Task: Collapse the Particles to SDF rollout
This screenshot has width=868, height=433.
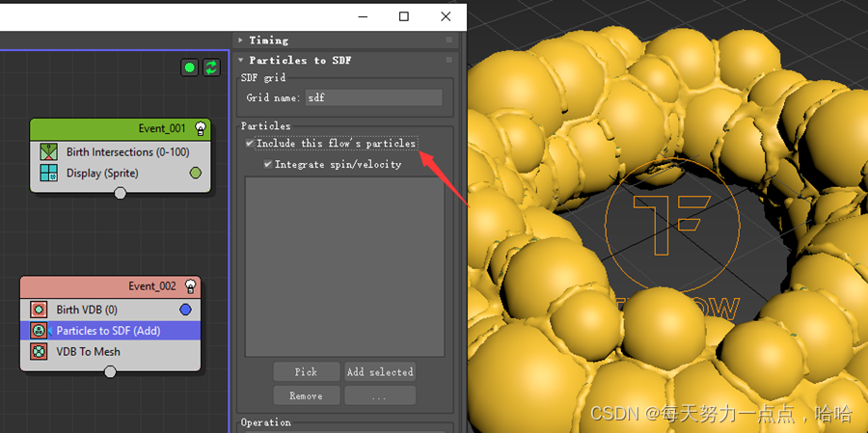Action: click(240, 61)
